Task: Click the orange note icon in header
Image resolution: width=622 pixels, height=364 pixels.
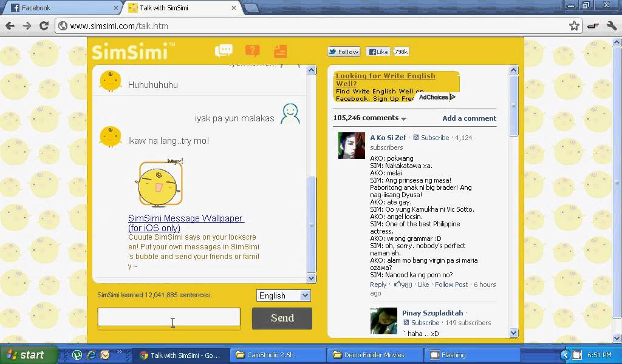Action: coord(281,51)
